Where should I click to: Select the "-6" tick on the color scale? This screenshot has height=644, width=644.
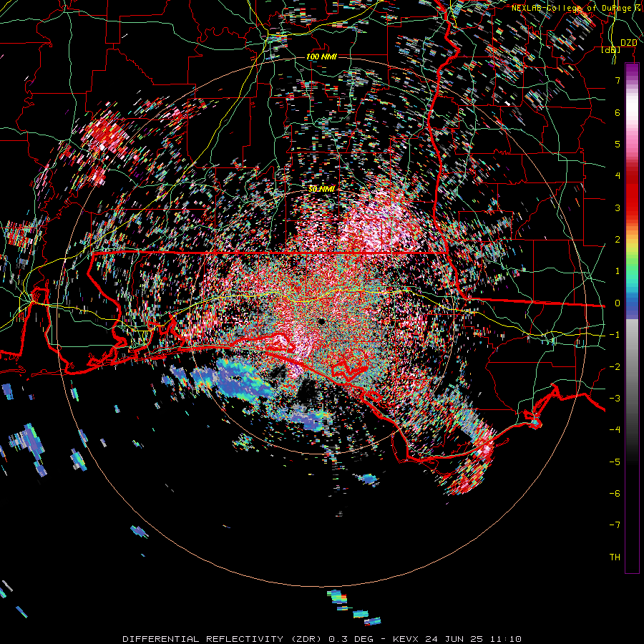pos(615,494)
